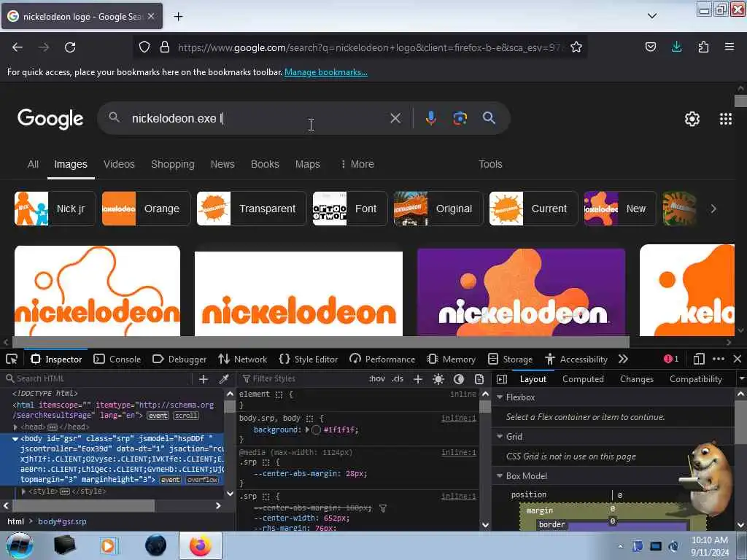Close the developer tools
747x560 pixels.
(738, 359)
